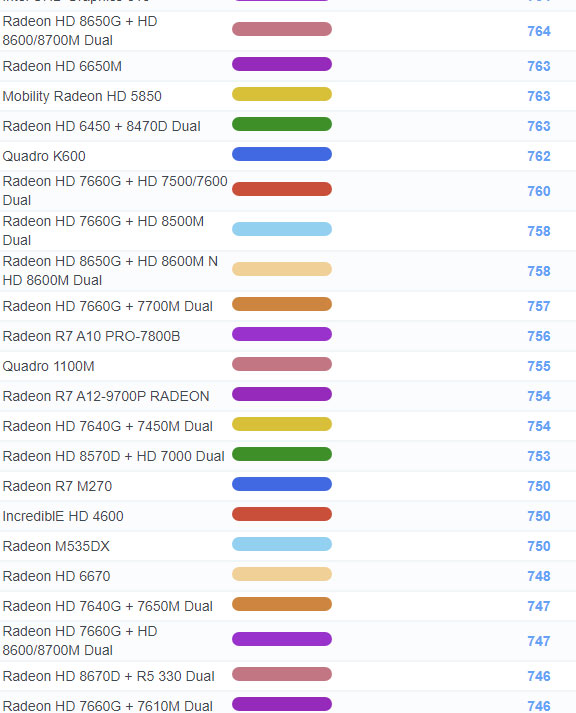This screenshot has width=576, height=713.
Task: Select Radeon R7 M270
Action: point(57,486)
